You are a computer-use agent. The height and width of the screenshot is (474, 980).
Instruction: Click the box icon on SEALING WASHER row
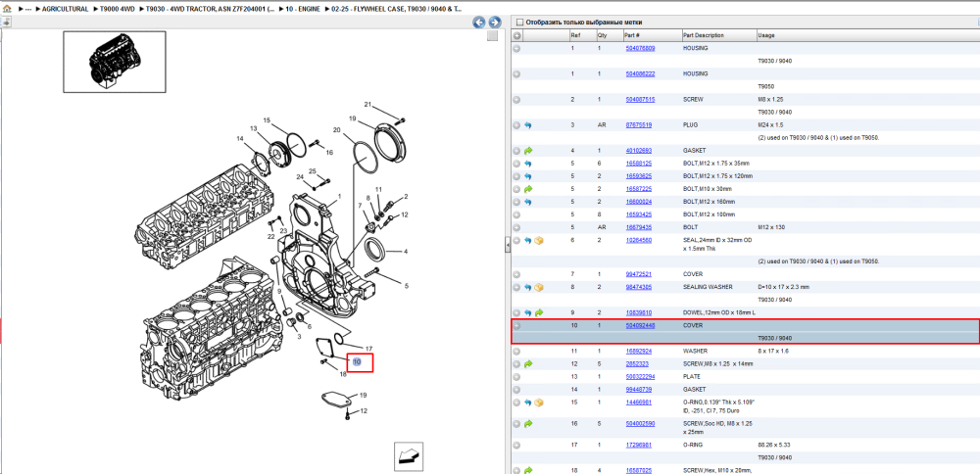[x=539, y=287]
